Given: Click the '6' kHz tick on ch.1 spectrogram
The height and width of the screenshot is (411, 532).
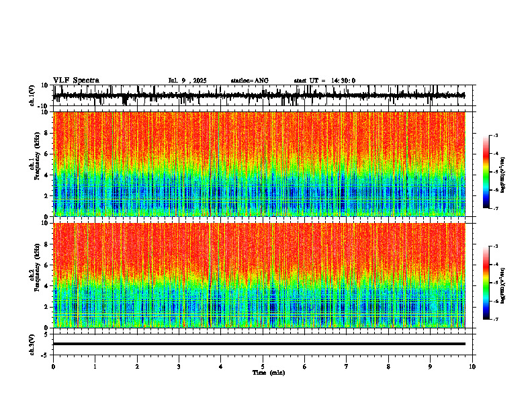Looking at the screenshot, I should point(46,154).
